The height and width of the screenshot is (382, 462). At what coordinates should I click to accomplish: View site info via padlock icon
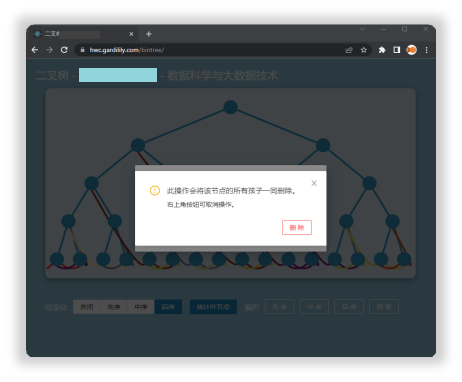tap(82, 50)
